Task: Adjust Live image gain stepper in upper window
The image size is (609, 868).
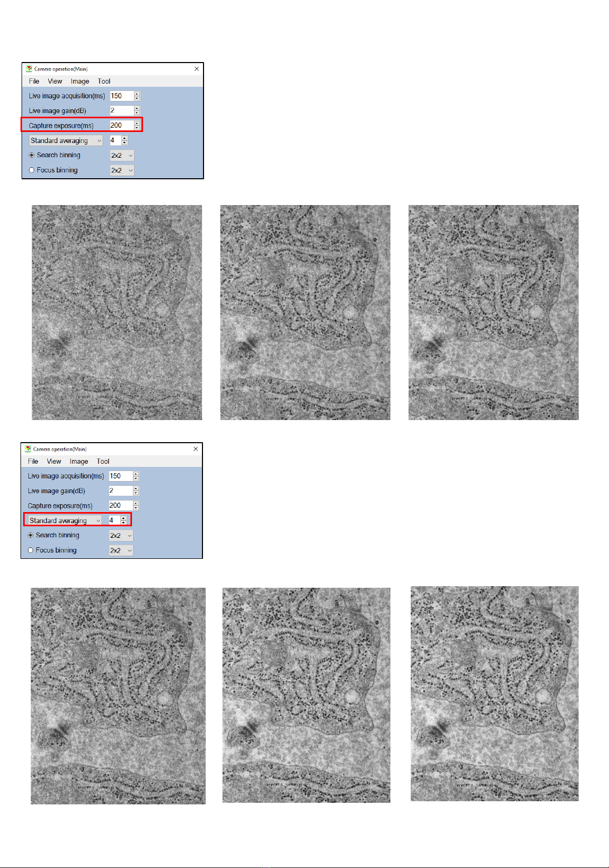Action: (137, 111)
